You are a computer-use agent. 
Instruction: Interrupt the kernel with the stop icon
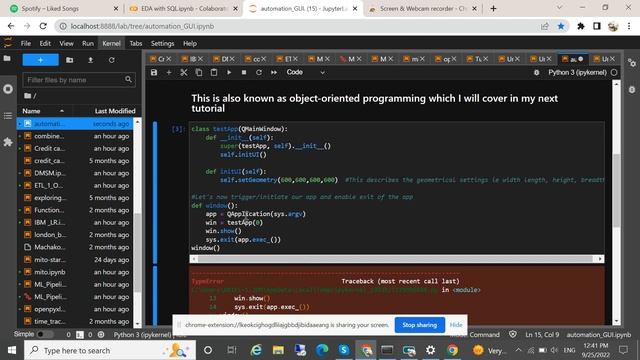(244, 72)
